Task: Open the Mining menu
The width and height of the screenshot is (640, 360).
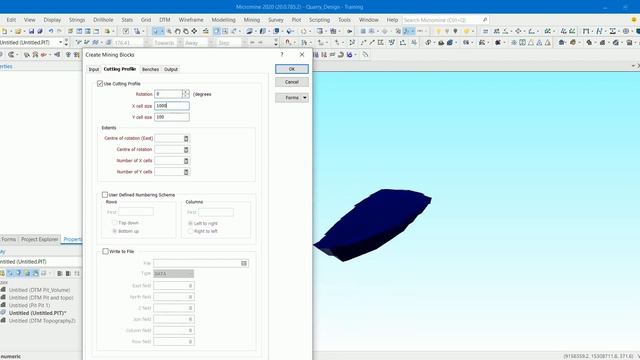Action: click(x=251, y=20)
